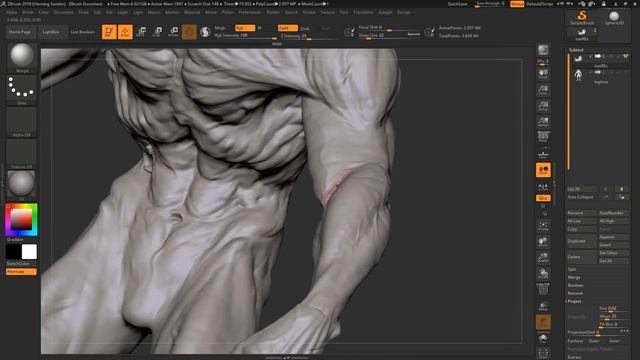Click the Solo mode icon
Viewport: 640px width, 360px height.
tap(543, 338)
